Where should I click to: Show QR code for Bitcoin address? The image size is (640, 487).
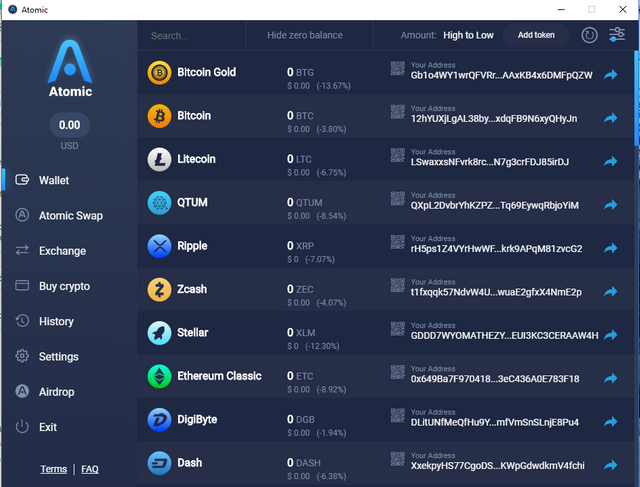[x=398, y=111]
